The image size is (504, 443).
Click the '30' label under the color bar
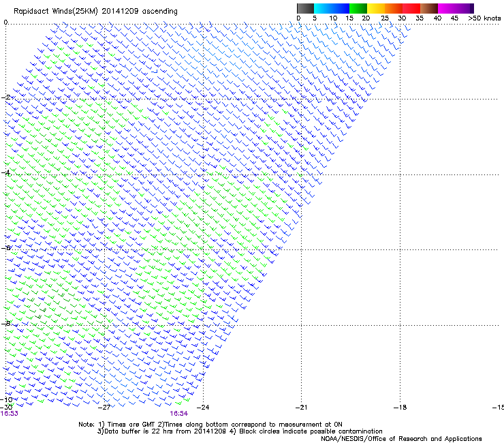tap(402, 18)
